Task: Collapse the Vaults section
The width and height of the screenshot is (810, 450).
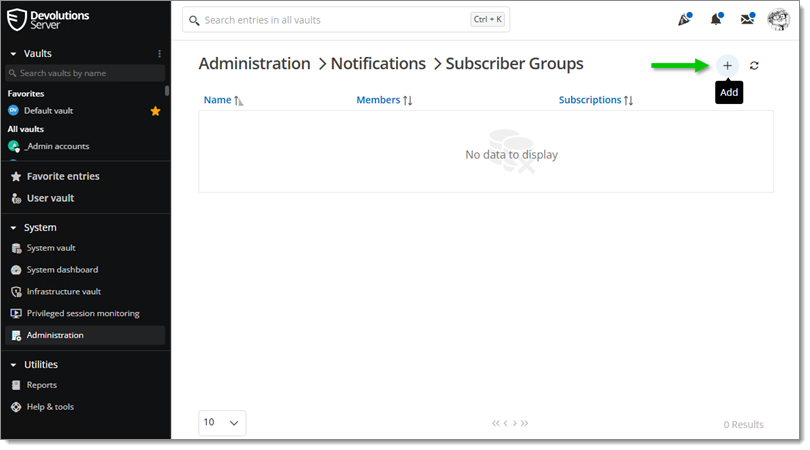Action: (x=13, y=54)
